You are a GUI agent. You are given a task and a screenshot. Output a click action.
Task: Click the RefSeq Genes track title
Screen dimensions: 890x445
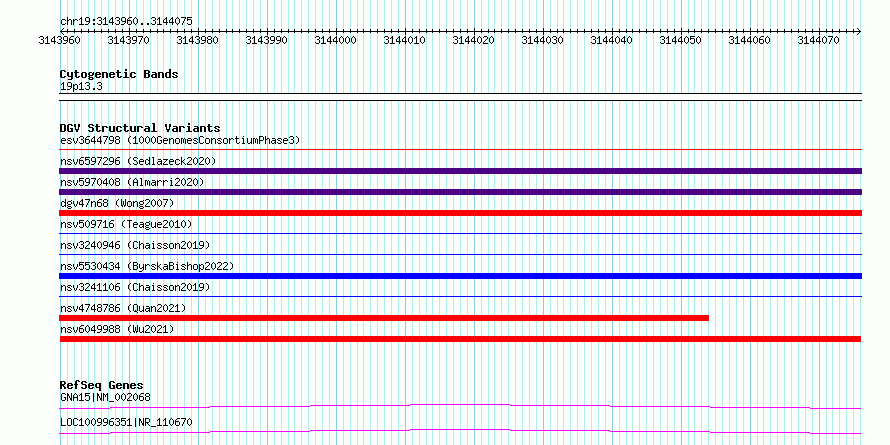coord(102,385)
